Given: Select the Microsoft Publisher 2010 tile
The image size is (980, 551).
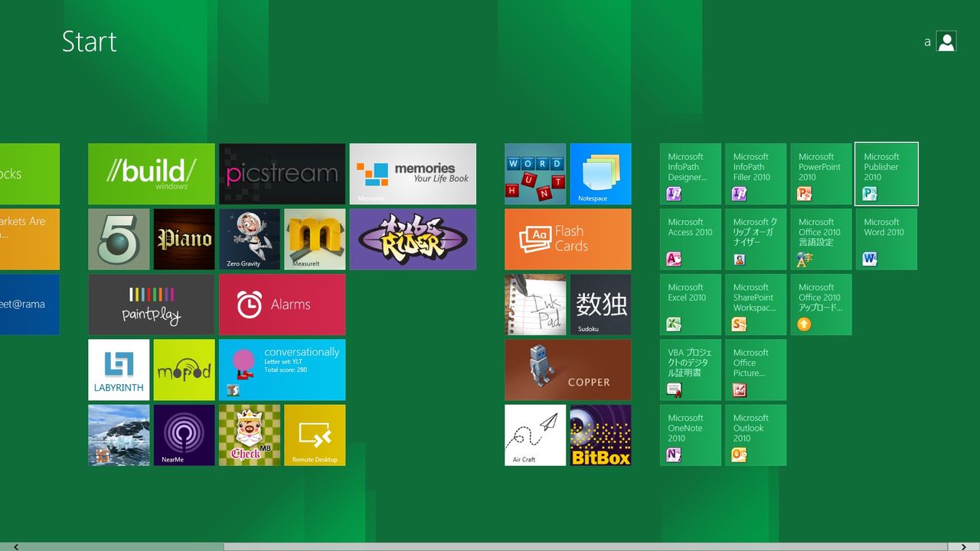Looking at the screenshot, I should click(x=887, y=174).
